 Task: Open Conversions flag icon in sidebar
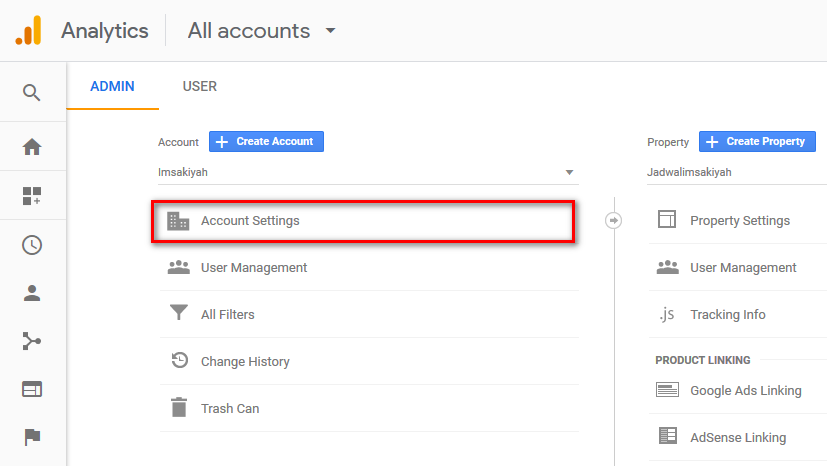(x=32, y=437)
